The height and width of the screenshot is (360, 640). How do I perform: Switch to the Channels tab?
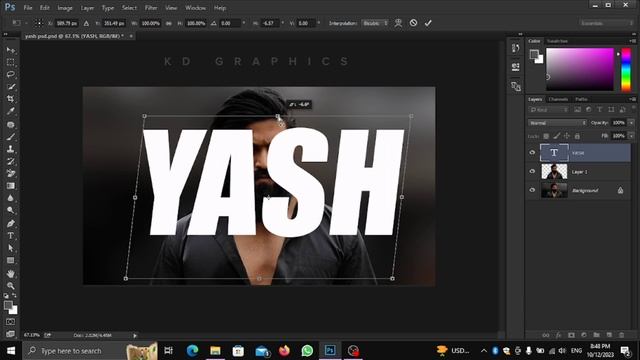point(558,99)
